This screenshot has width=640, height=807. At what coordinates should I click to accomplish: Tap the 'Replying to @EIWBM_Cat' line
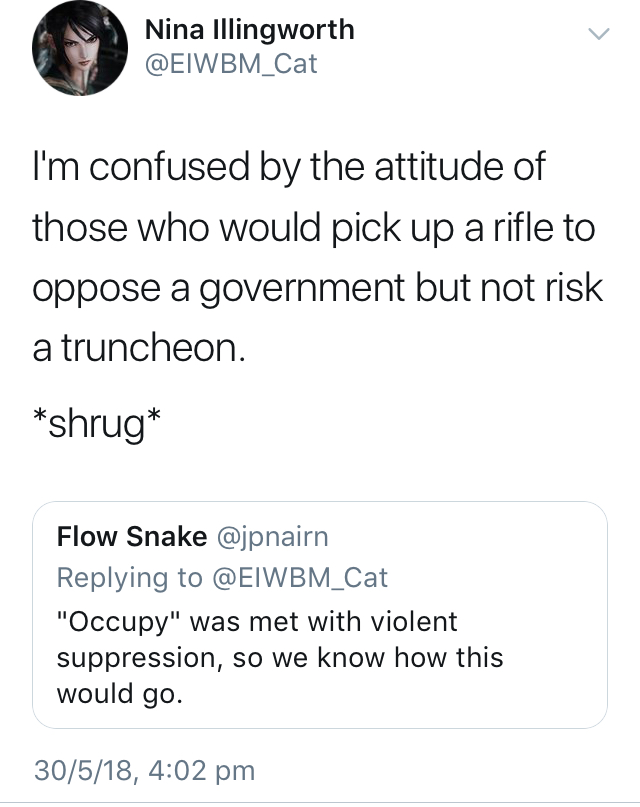pos(222,577)
